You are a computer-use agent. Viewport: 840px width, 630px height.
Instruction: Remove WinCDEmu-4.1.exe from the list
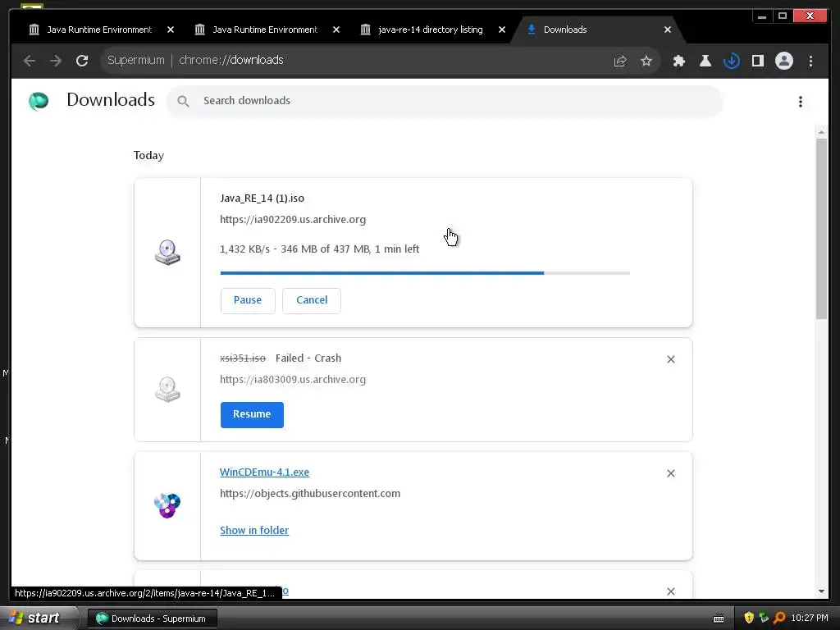pos(671,473)
